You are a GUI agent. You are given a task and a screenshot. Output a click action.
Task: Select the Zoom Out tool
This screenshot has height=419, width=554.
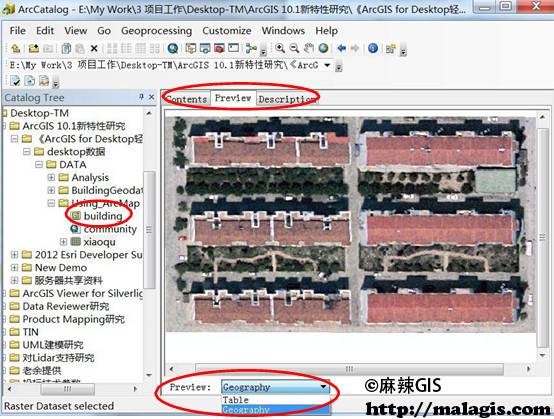(x=294, y=48)
